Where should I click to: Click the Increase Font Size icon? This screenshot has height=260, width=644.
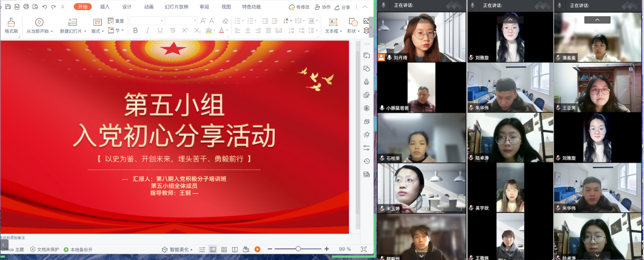tap(203, 21)
